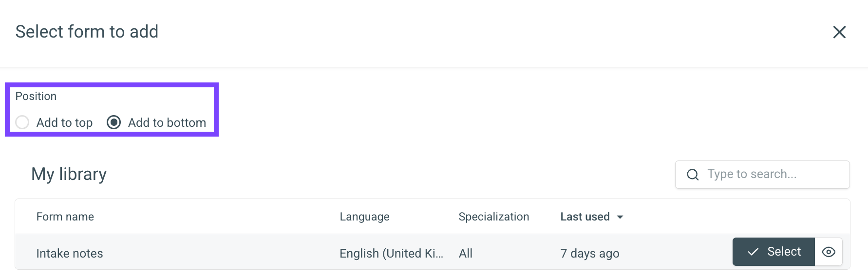Image resolution: width=868 pixels, height=280 pixels.
Task: Sort by the Form name column
Action: point(65,217)
